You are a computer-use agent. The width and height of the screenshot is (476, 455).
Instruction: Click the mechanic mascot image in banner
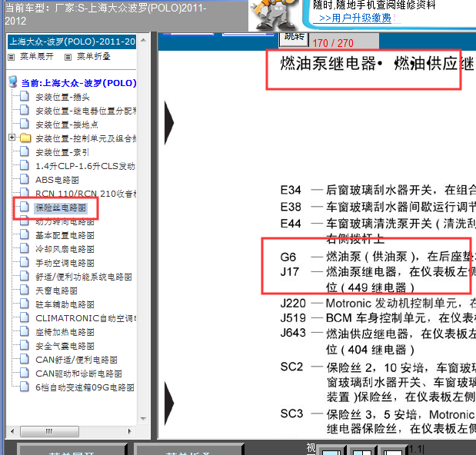tap(274, 15)
